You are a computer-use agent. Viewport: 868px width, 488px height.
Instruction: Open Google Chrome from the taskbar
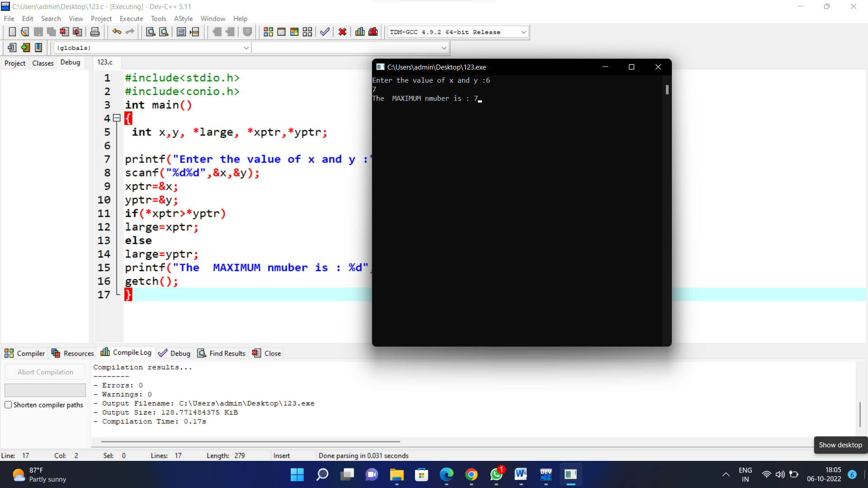471,474
